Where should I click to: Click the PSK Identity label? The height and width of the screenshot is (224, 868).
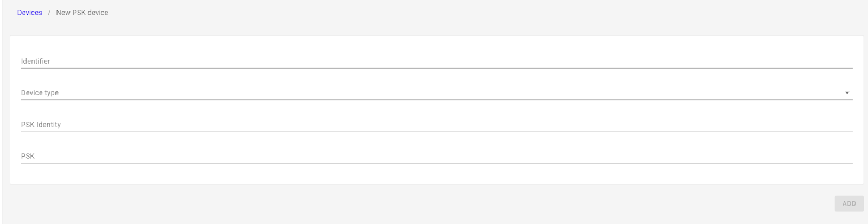[41, 125]
